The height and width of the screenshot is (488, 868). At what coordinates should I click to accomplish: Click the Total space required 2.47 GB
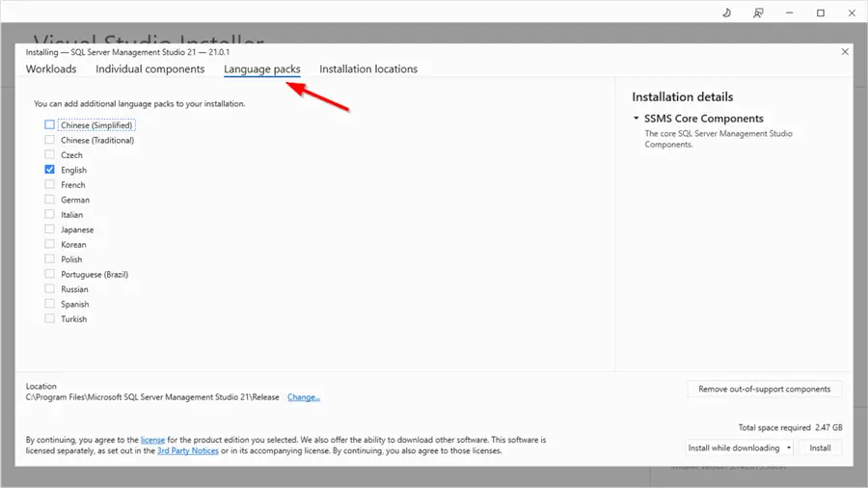click(790, 427)
